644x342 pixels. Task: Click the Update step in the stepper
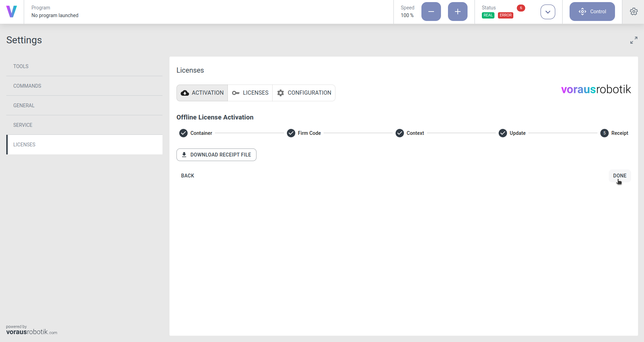[512, 133]
